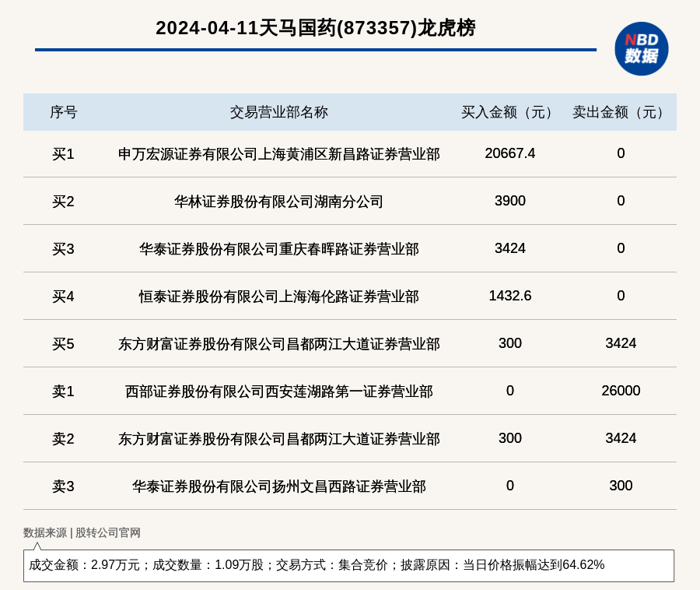Viewport: 700px width, 590px height.
Task: Select the 买1 row label
Action: pos(64,154)
